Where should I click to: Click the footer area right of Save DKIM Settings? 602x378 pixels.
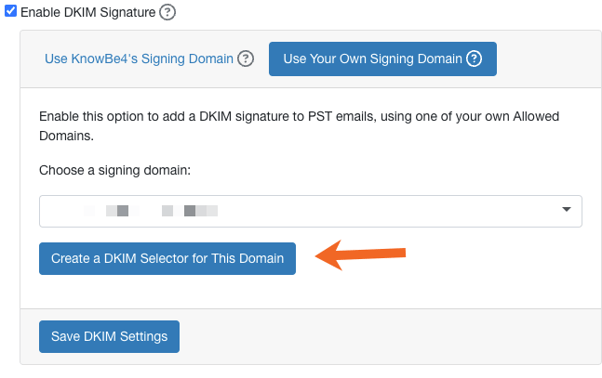point(388,337)
